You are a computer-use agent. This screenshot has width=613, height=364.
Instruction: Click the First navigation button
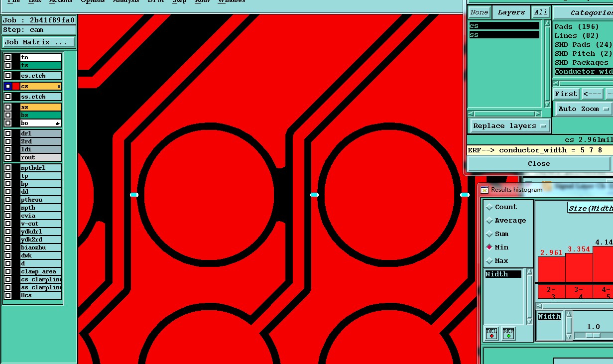566,94
